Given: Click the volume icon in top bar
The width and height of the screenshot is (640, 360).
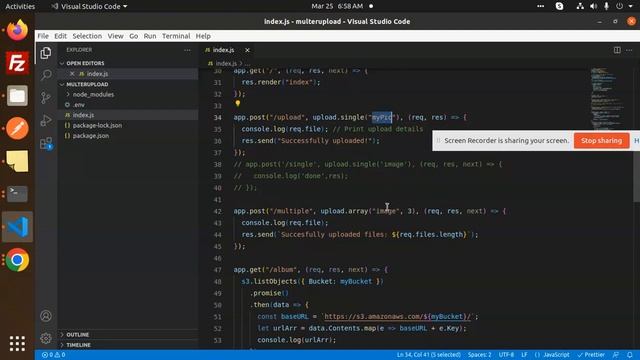Looking at the screenshot, I should (593, 6).
